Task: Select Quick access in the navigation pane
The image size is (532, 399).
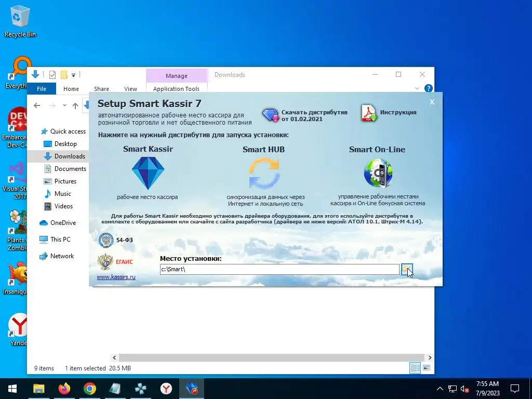Action: (x=63, y=131)
